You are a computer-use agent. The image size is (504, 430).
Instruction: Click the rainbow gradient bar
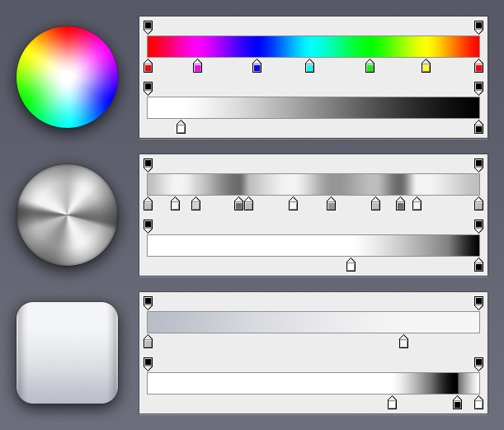click(x=313, y=46)
